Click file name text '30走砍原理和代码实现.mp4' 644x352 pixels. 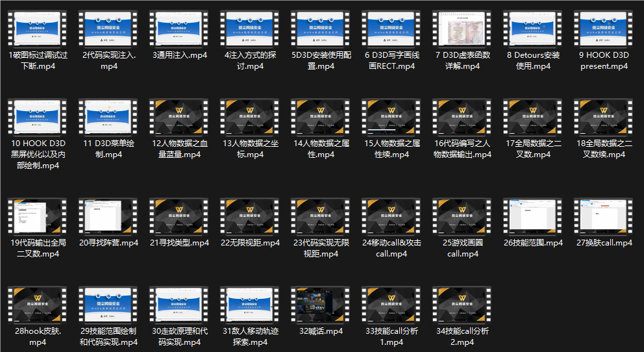tap(179, 337)
